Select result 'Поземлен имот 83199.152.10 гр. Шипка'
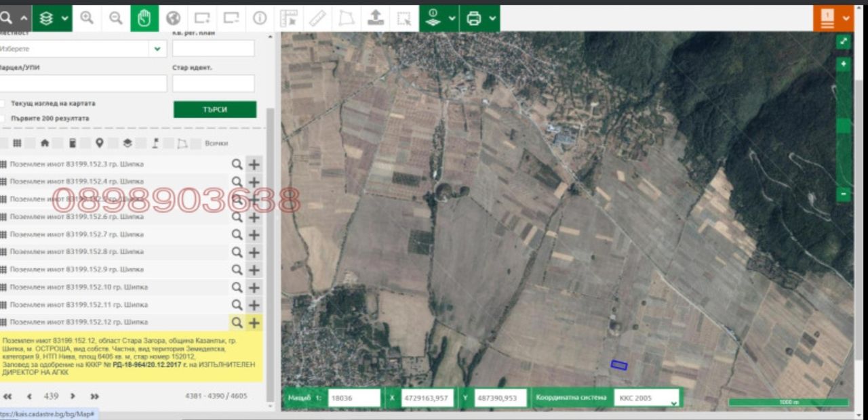Image resolution: width=868 pixels, height=420 pixels. 78,287
